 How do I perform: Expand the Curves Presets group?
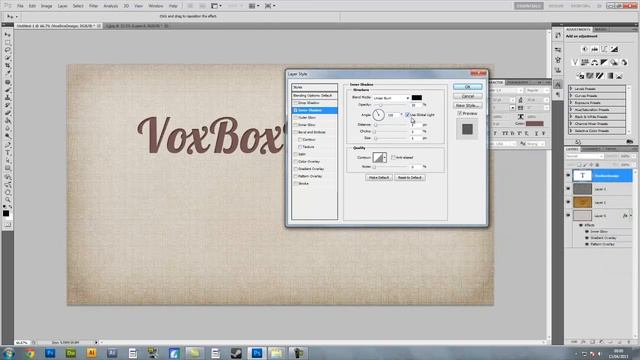tap(571, 96)
